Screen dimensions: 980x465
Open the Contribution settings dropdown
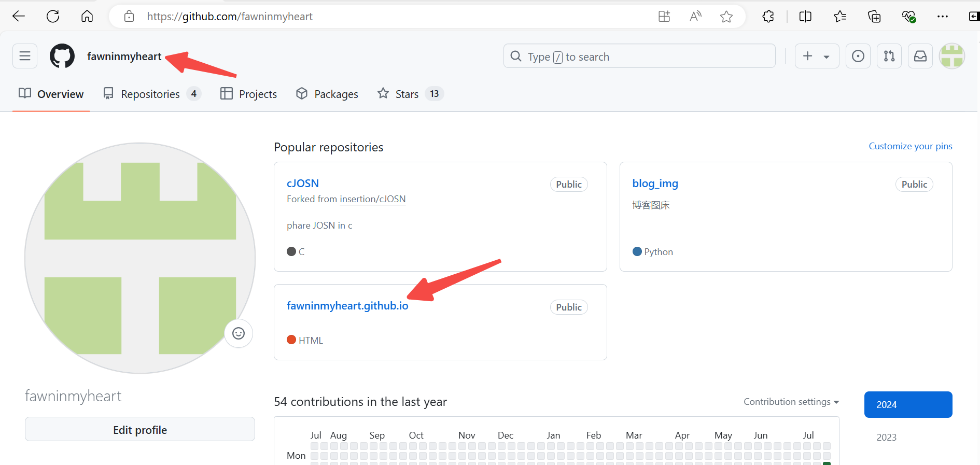[x=791, y=402]
